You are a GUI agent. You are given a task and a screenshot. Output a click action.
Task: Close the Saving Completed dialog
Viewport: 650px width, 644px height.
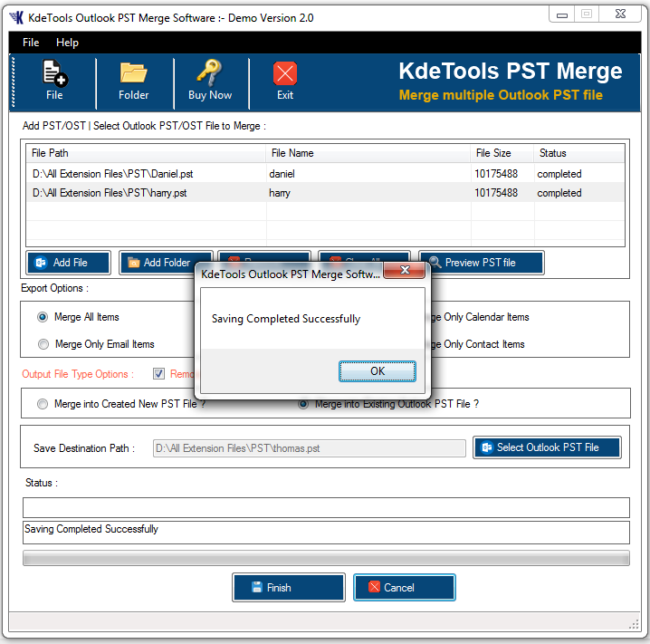pos(405,270)
